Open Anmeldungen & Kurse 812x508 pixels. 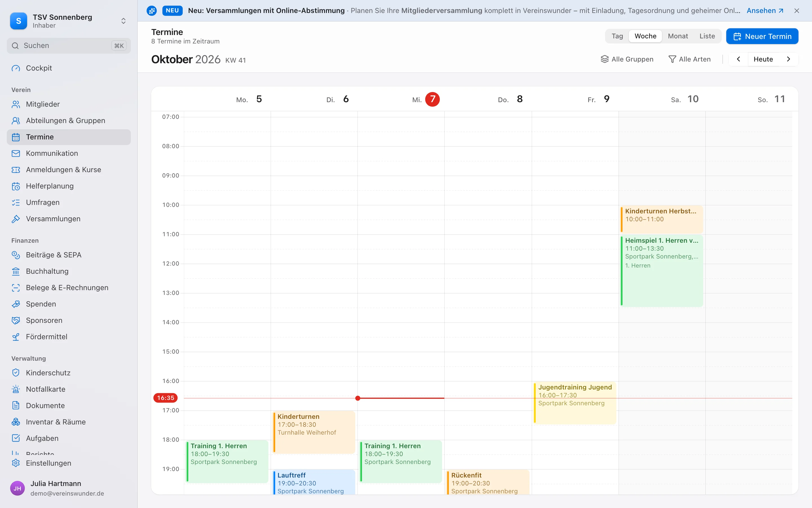[x=69, y=170]
